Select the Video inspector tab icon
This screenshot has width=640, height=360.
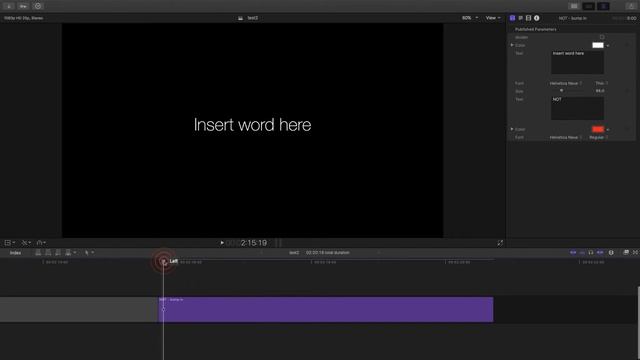pos(529,18)
